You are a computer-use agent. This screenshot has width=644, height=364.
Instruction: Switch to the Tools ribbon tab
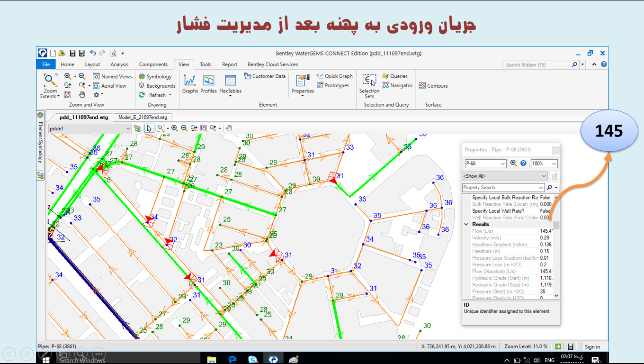[x=206, y=64]
